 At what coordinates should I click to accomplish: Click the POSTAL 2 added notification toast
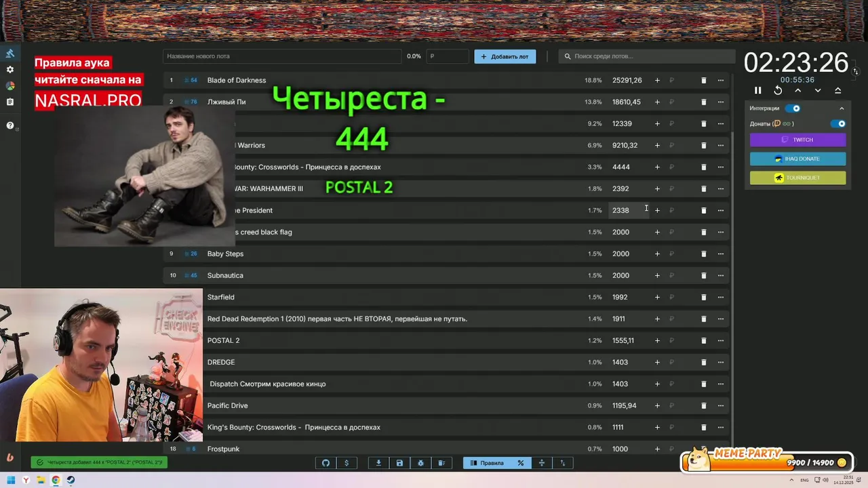point(99,462)
